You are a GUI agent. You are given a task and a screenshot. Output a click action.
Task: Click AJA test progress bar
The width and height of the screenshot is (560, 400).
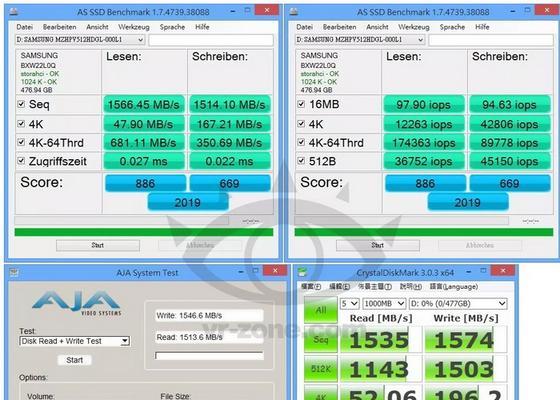pos(209,355)
